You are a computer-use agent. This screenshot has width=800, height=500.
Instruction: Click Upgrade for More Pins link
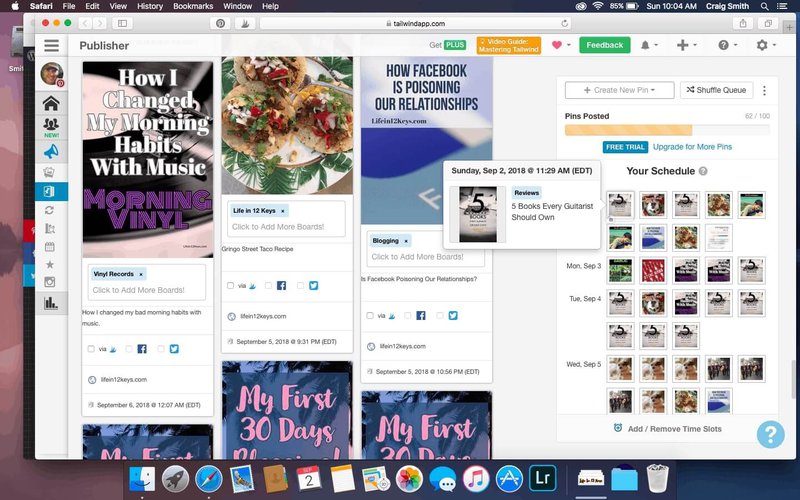pos(692,147)
